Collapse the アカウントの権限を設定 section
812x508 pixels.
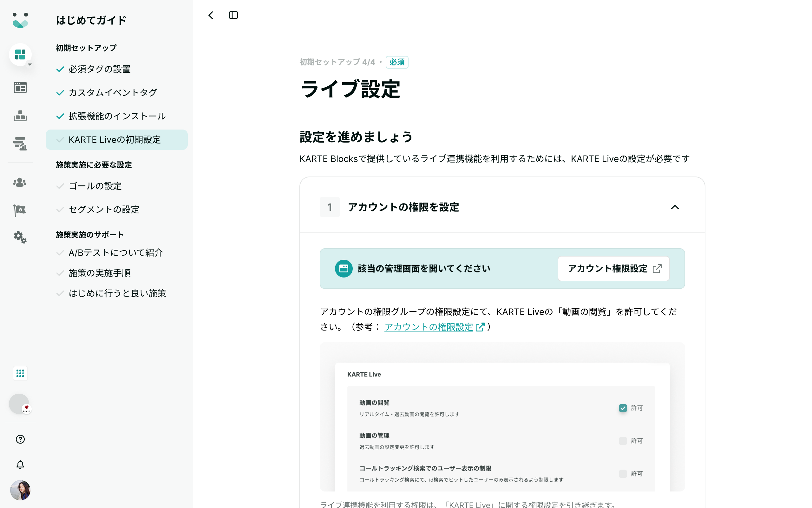[x=675, y=207]
